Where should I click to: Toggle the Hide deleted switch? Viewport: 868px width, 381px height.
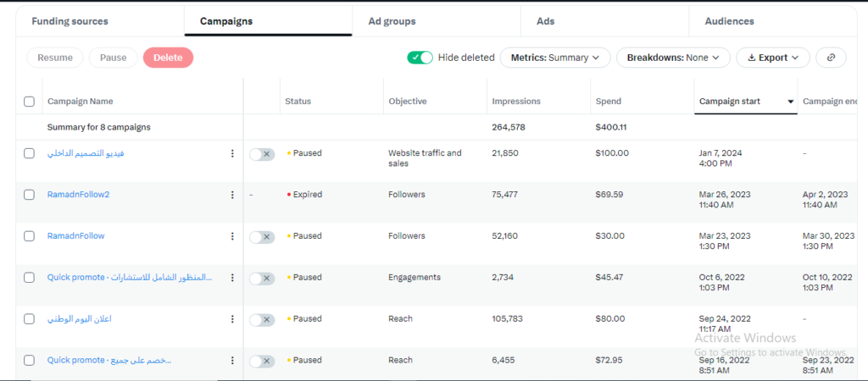420,58
